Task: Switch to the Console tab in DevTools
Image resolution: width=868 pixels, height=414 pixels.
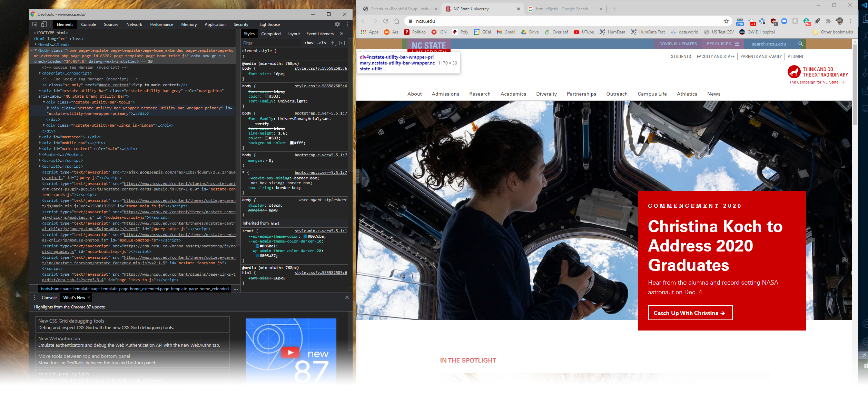Action: pyautogui.click(x=88, y=24)
